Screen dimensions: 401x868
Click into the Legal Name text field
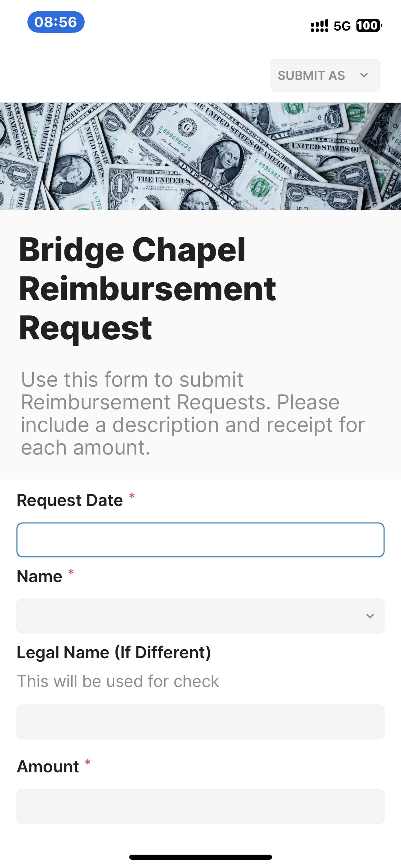point(200,722)
